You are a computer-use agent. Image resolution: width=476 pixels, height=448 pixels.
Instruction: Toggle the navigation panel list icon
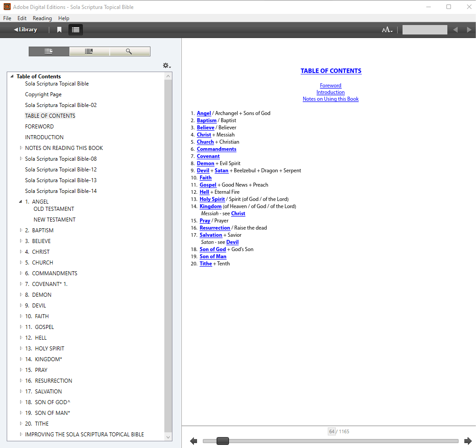pyautogui.click(x=76, y=30)
